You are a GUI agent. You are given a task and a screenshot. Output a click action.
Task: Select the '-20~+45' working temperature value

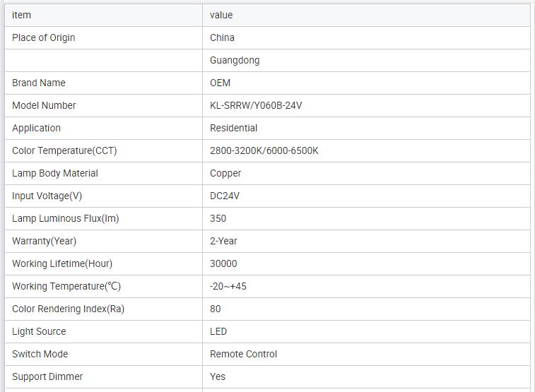[x=228, y=286]
